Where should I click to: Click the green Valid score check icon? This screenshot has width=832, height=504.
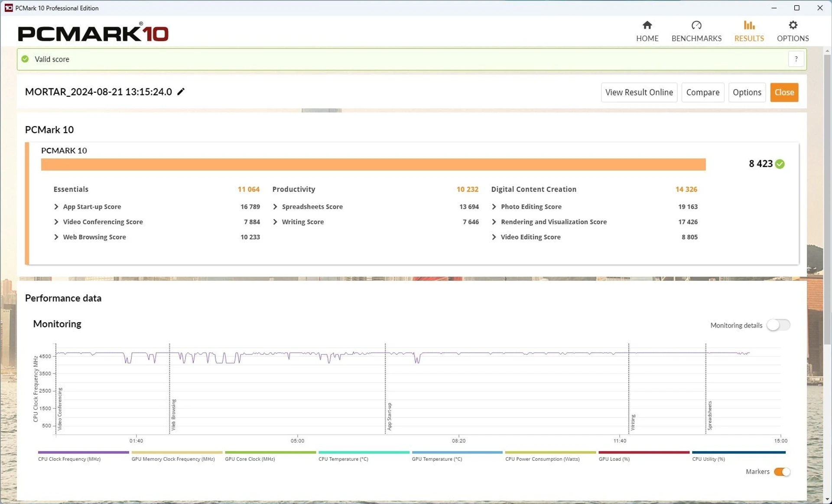[25, 59]
